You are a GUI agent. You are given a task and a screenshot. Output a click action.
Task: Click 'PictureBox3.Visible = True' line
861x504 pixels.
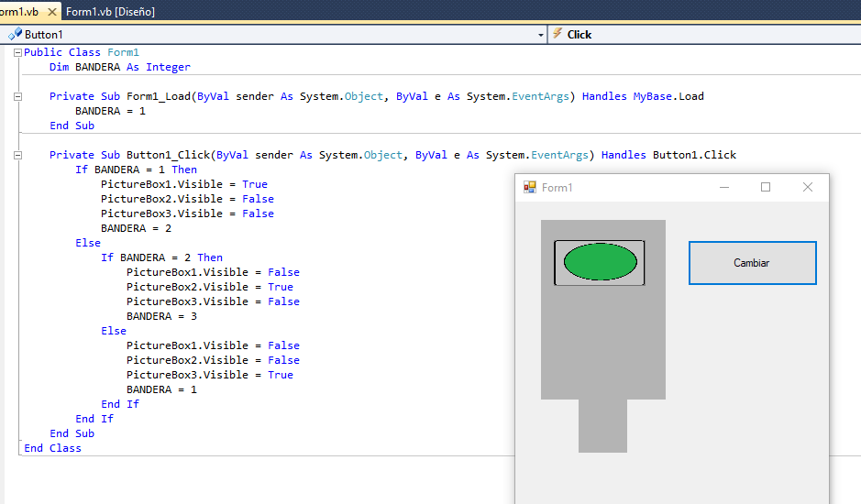click(x=210, y=375)
